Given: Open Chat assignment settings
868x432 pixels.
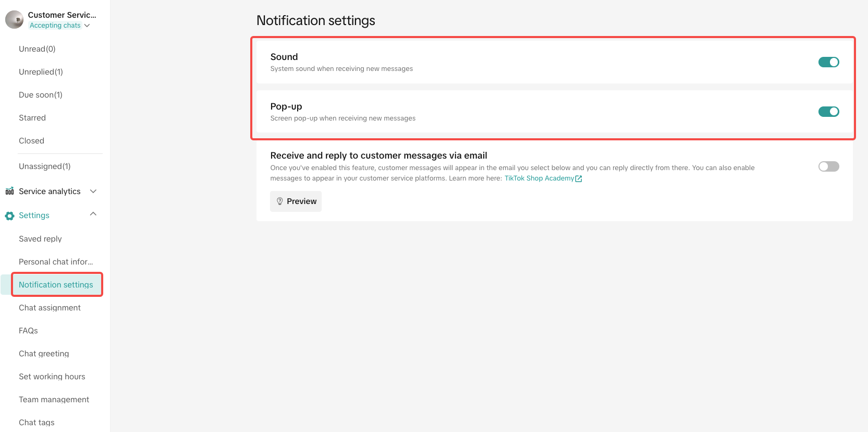Looking at the screenshot, I should coord(50,308).
